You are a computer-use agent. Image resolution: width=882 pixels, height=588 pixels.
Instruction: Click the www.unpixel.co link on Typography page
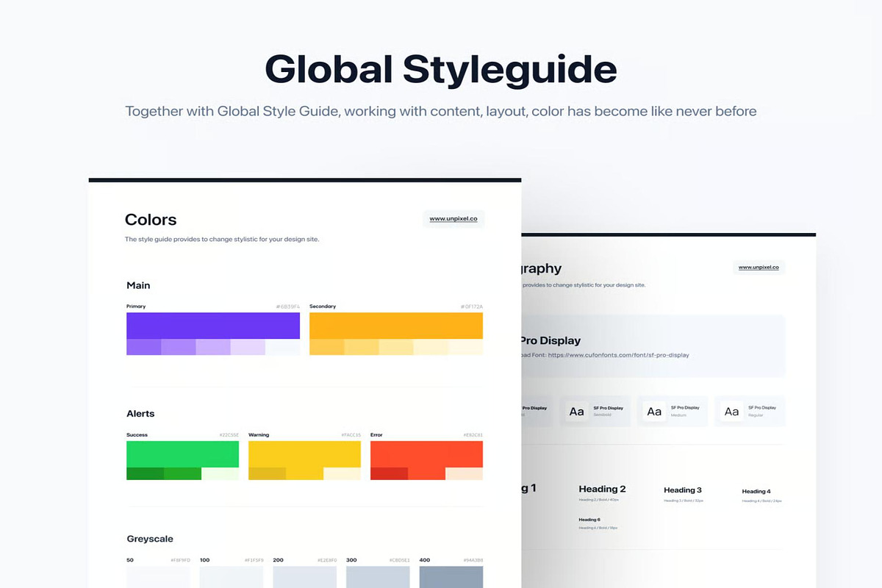tap(759, 268)
